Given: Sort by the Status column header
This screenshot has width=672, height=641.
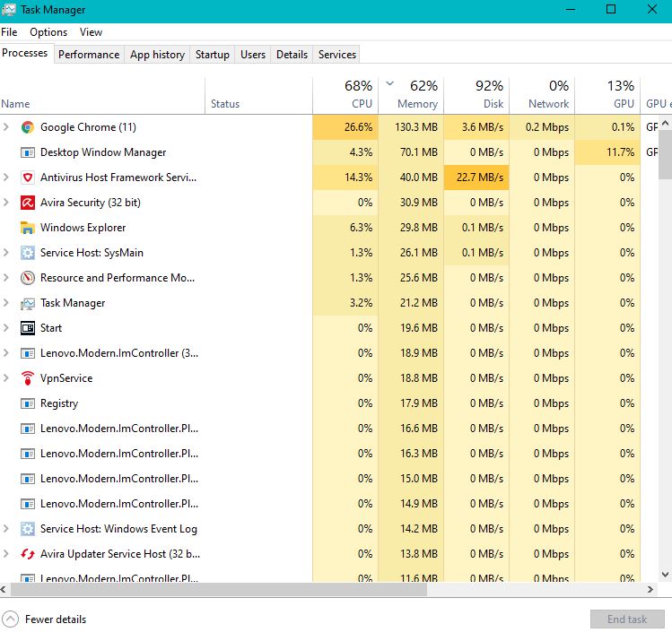Looking at the screenshot, I should [259, 95].
